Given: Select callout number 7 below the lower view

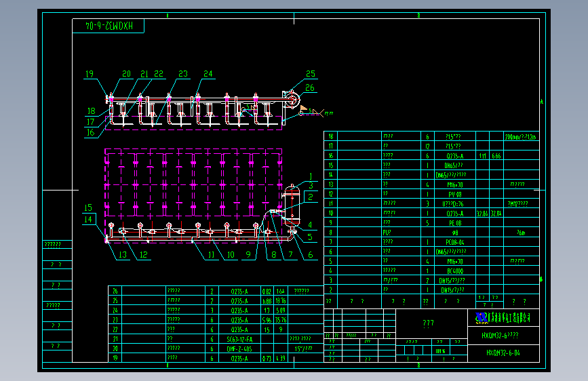Looking at the screenshot, I should 291,255.
